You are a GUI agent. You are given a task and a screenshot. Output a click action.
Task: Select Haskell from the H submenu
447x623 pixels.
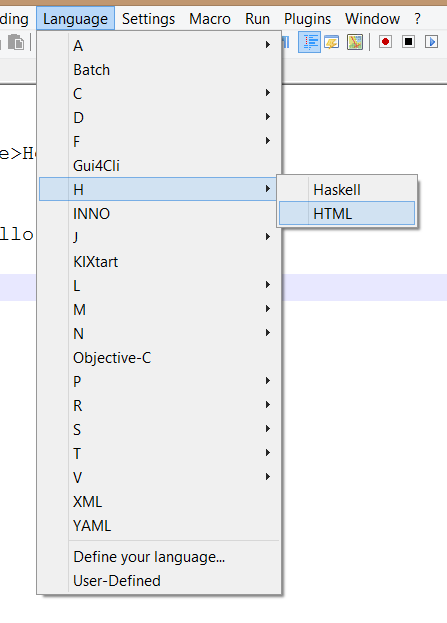(347, 190)
